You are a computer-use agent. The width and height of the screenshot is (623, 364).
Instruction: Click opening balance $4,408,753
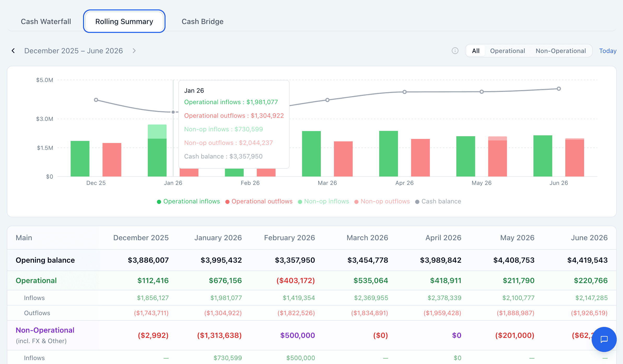514,260
